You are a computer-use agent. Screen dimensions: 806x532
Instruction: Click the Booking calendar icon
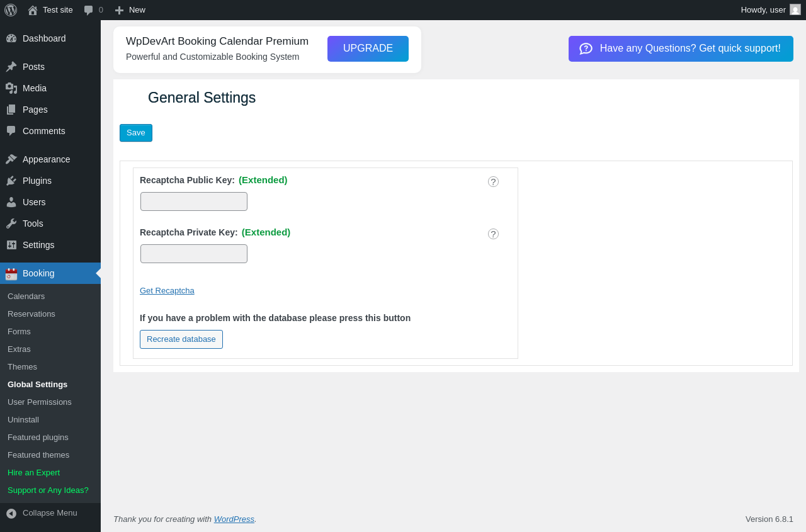pos(11,273)
